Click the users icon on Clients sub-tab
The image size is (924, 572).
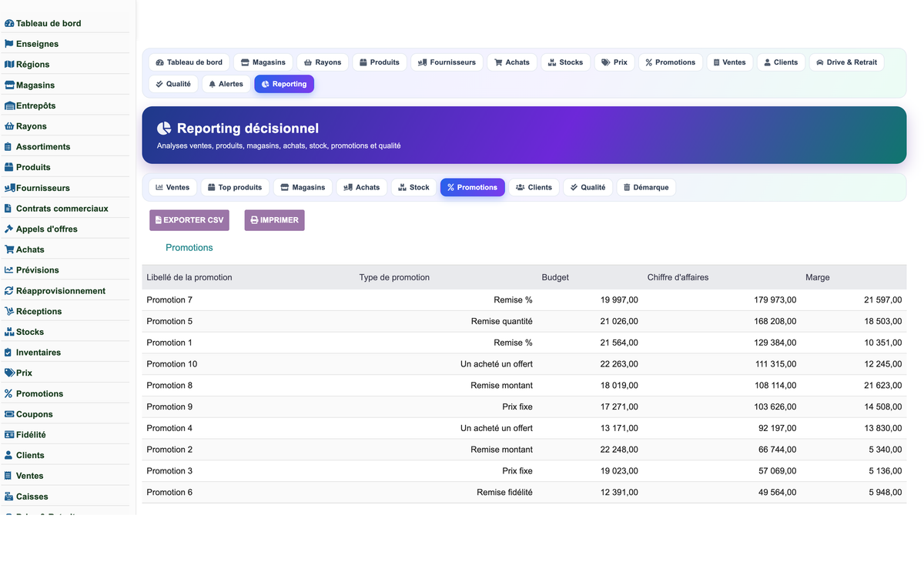tap(521, 187)
